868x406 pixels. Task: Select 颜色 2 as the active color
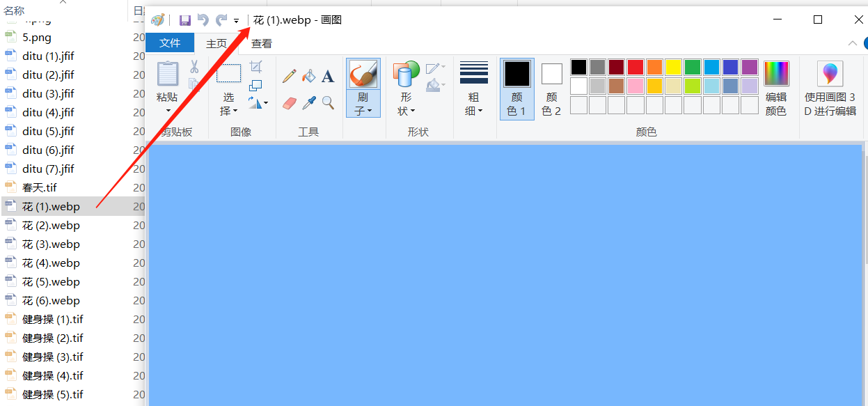point(552,88)
